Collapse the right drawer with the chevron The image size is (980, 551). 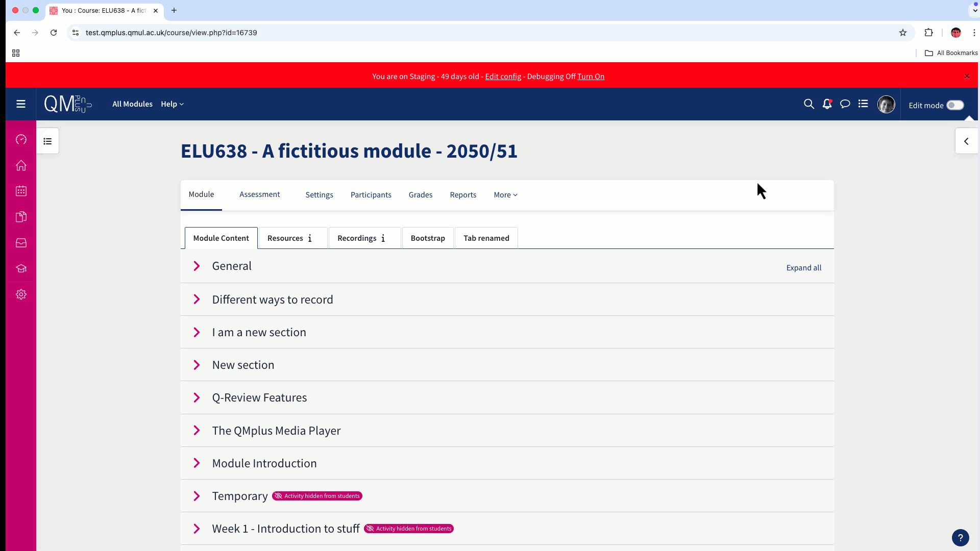point(966,141)
